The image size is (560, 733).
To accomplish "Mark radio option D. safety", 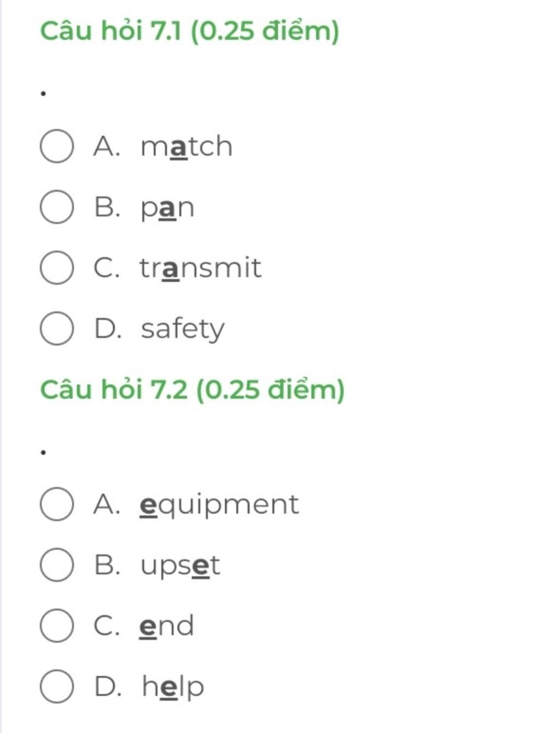I will click(57, 329).
